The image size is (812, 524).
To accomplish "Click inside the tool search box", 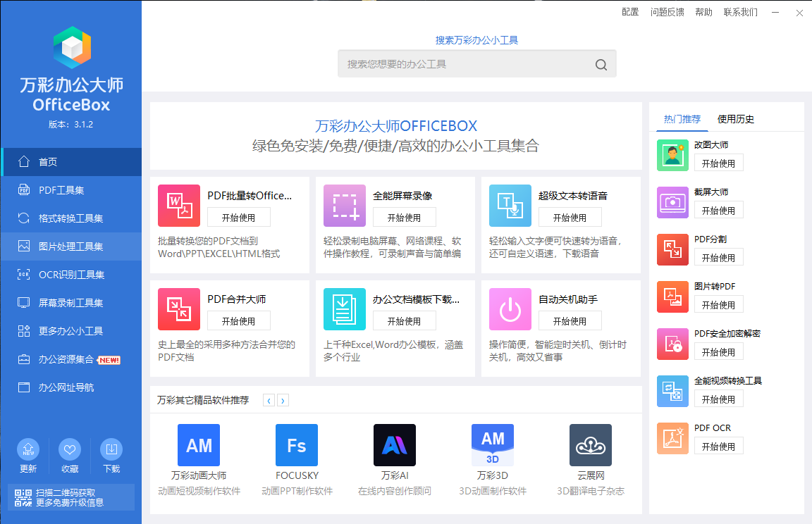I will click(476, 63).
